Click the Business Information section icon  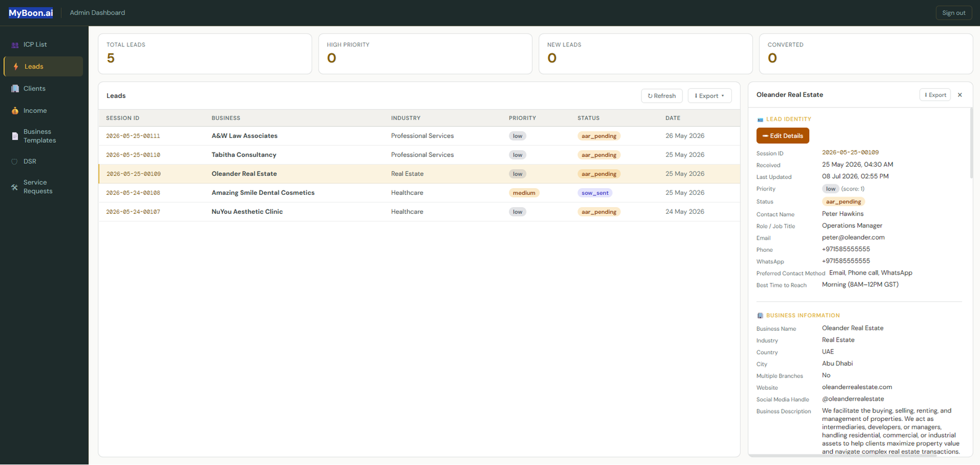760,316
